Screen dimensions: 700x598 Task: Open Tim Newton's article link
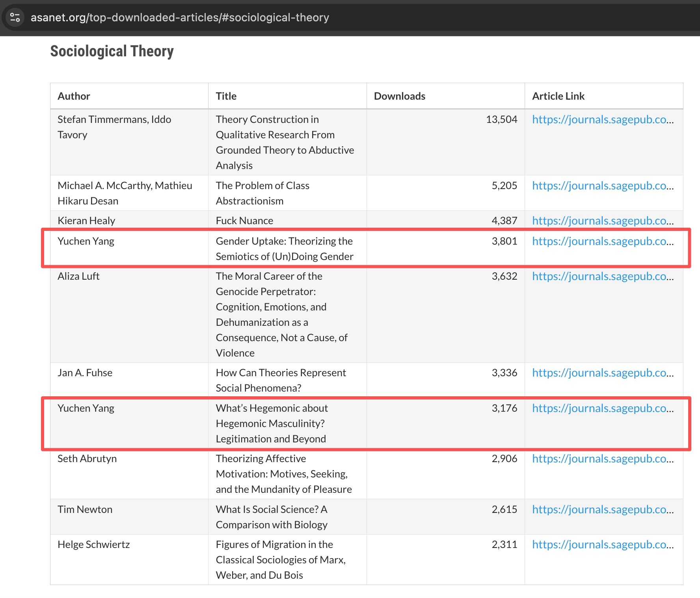pyautogui.click(x=603, y=509)
